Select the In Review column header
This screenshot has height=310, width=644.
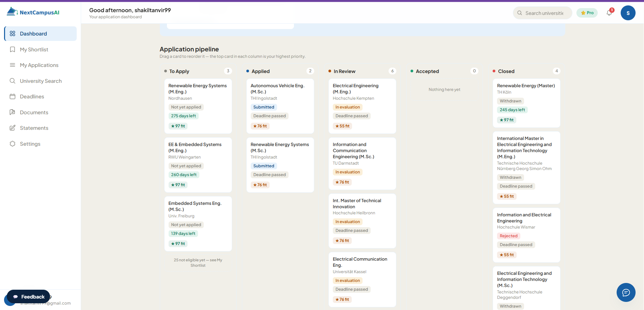[x=344, y=71]
